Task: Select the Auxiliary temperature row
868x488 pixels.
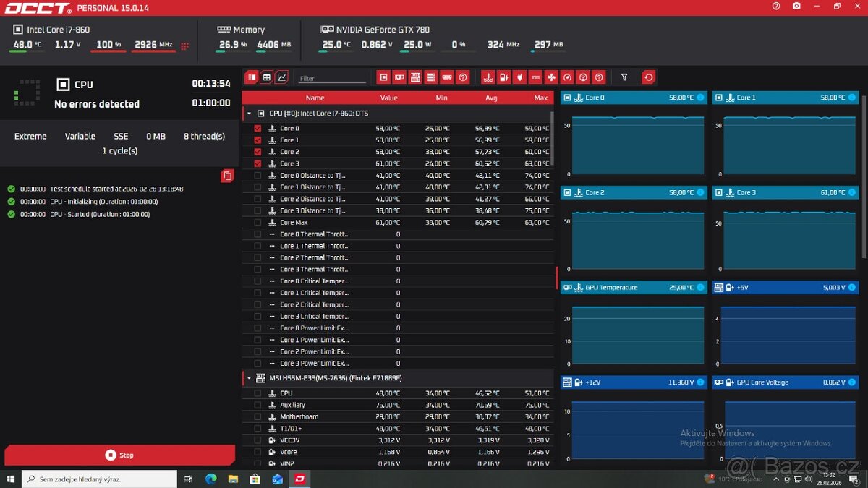Action: [x=396, y=405]
